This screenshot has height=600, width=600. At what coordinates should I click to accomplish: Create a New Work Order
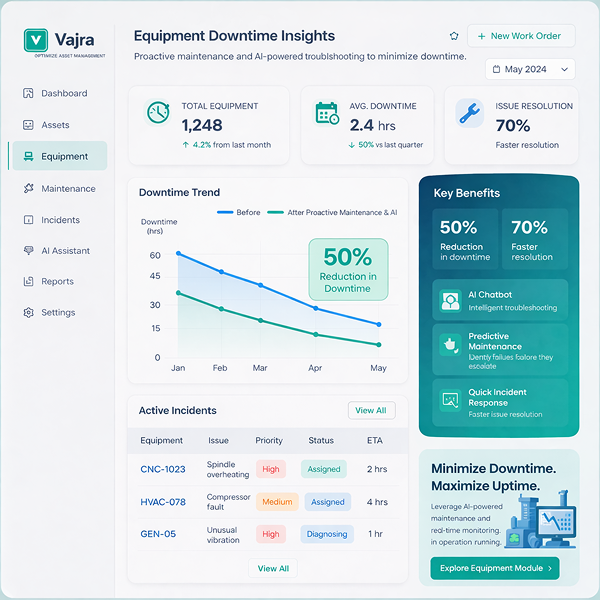pyautogui.click(x=521, y=36)
